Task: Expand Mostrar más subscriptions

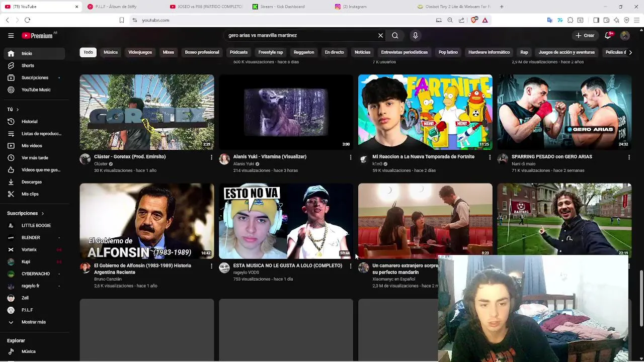Action: 34,322
